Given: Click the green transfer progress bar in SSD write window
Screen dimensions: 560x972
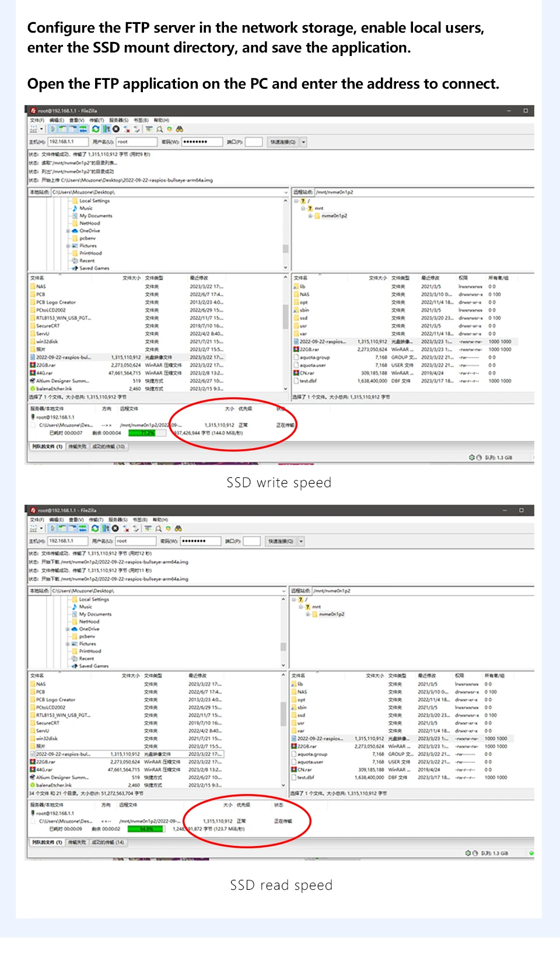Looking at the screenshot, I should point(142,433).
